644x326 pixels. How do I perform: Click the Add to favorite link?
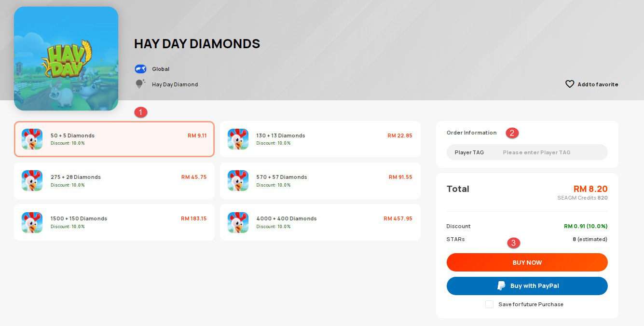click(591, 84)
